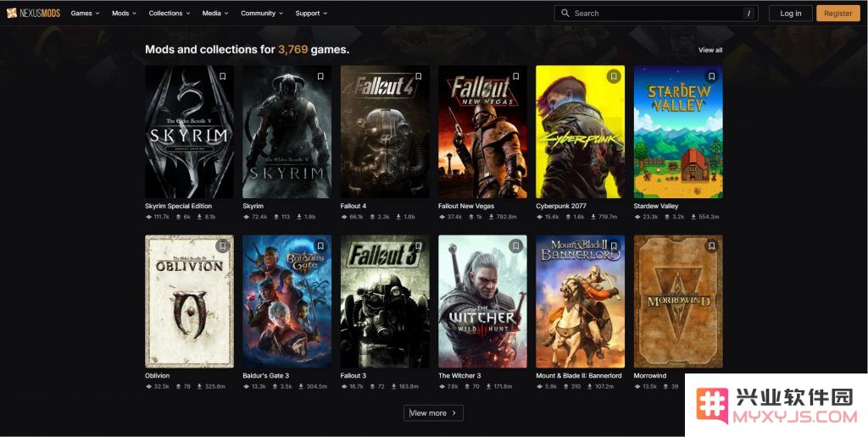Screen dimensions: 868x437
Task: Click the Log in button
Action: (x=791, y=14)
